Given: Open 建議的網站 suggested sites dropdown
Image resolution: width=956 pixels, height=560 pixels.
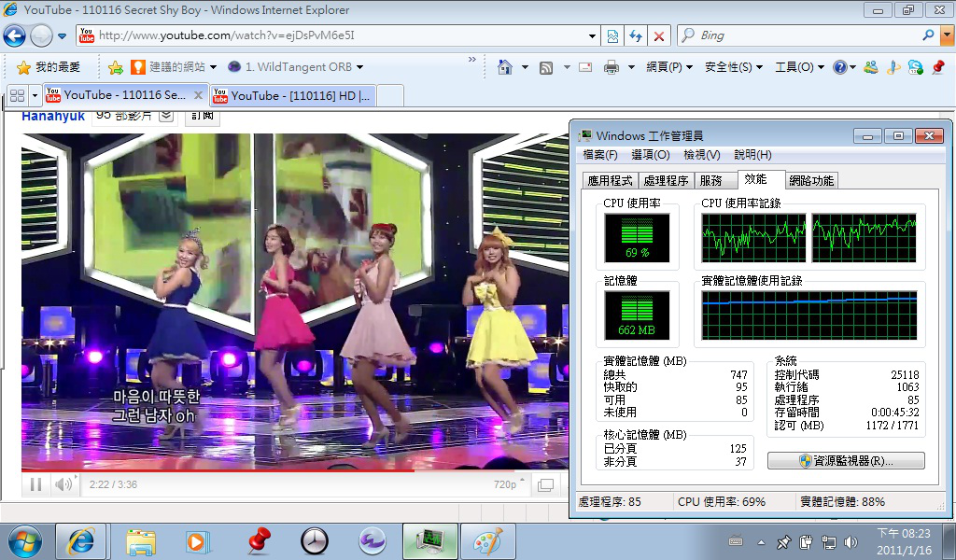Looking at the screenshot, I should click(x=174, y=67).
